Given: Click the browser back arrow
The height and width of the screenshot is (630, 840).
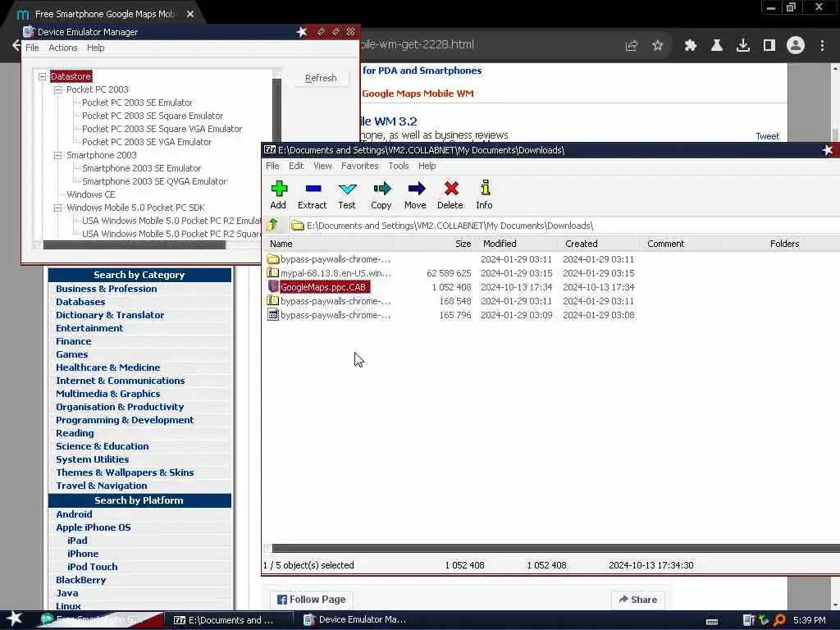Looking at the screenshot, I should [16, 46].
